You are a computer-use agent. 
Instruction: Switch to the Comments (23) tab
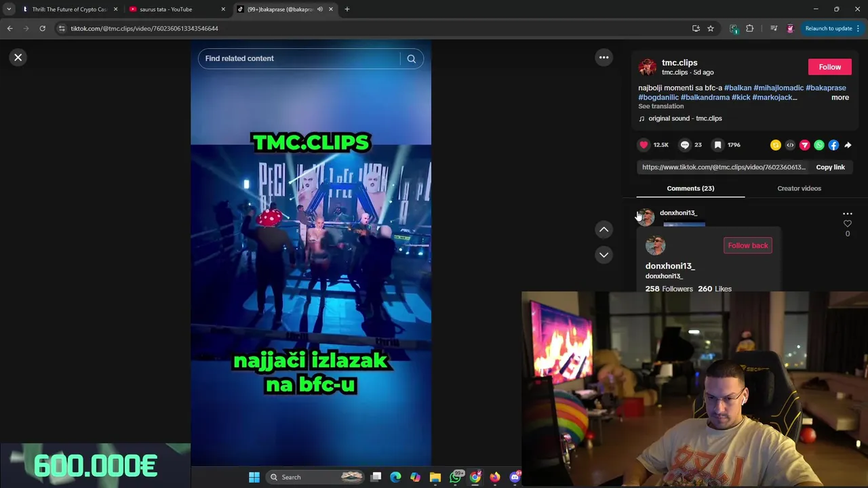pos(690,188)
